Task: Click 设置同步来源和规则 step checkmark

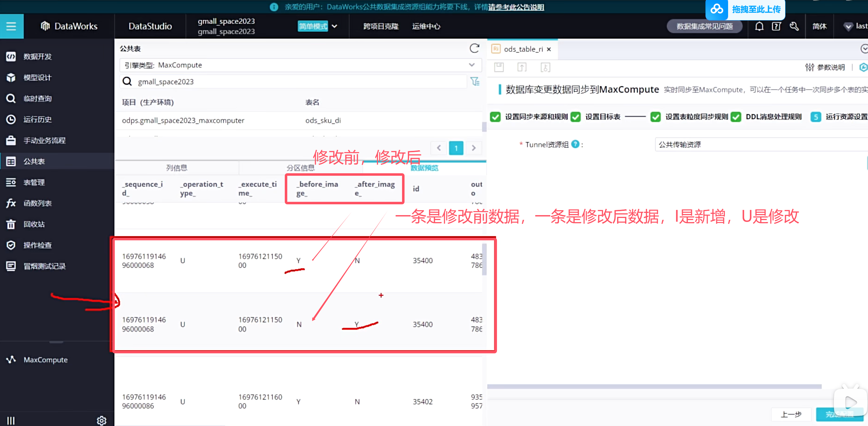Action: click(495, 117)
